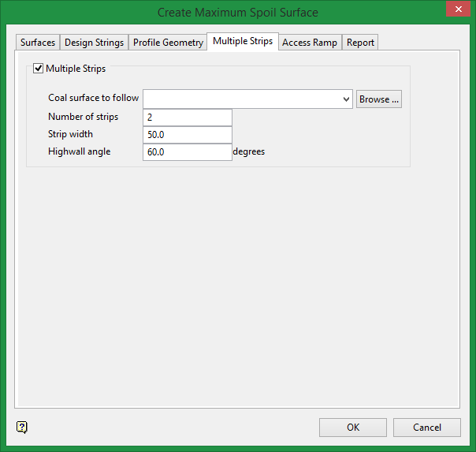Click the Browse ... button
This screenshot has width=476, height=452.
click(379, 99)
